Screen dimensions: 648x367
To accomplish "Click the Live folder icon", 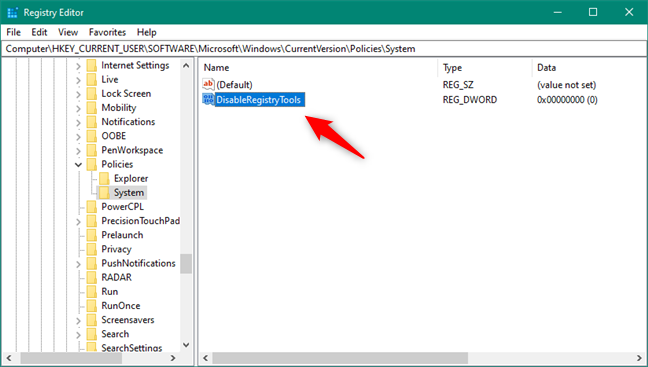I will coord(92,79).
